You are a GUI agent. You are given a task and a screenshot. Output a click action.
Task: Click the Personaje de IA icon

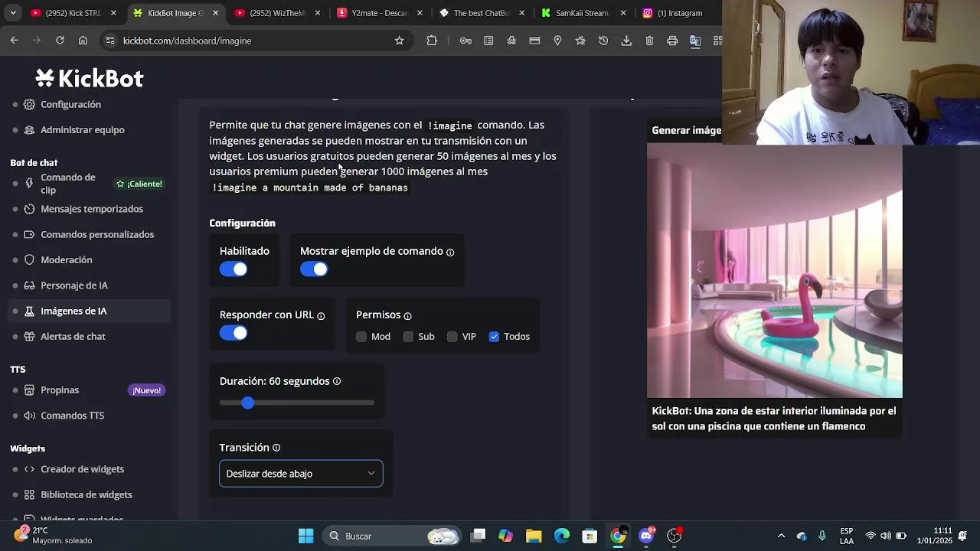(29, 285)
